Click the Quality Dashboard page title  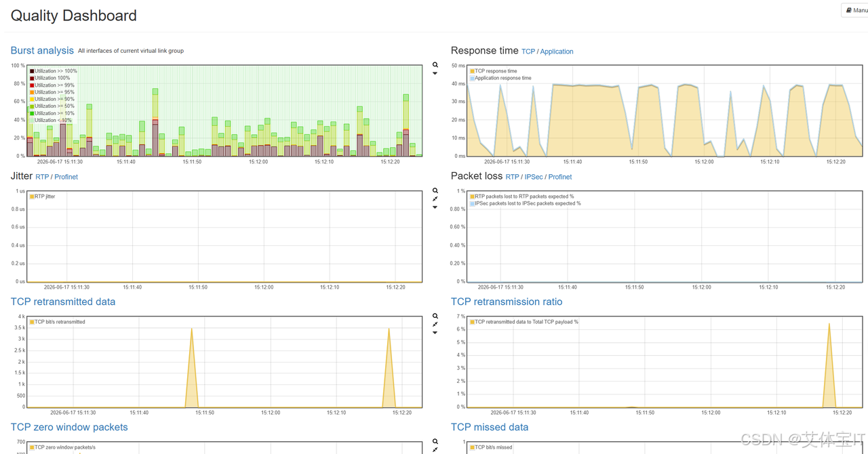click(74, 16)
